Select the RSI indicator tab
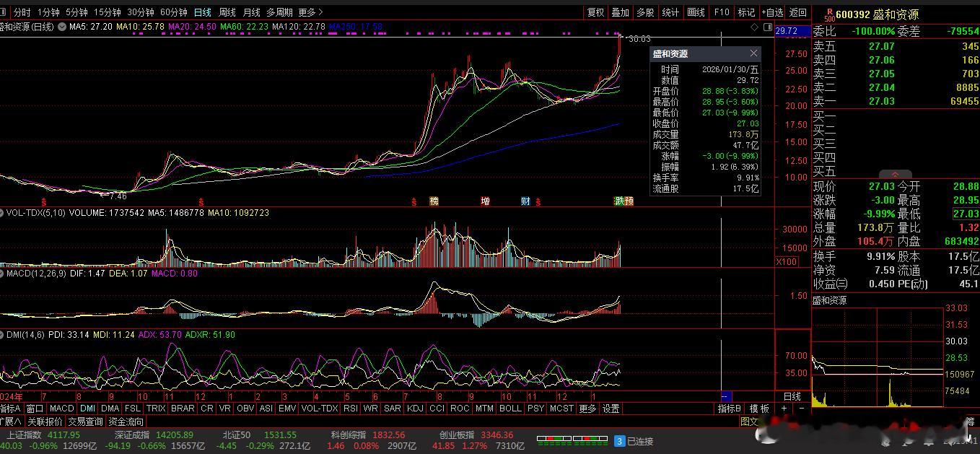 pos(351,409)
